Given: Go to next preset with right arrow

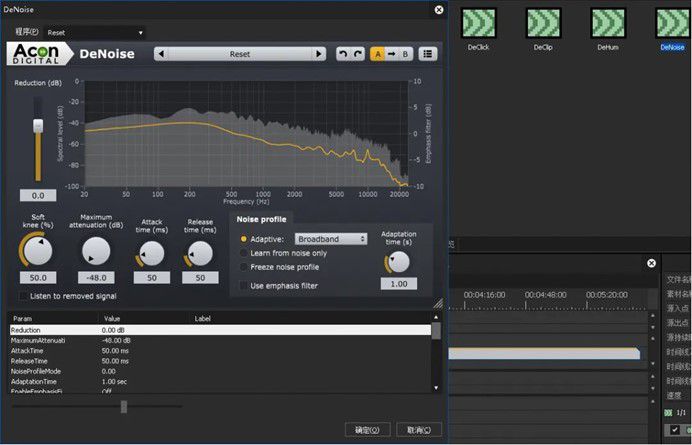Looking at the screenshot, I should (x=319, y=54).
